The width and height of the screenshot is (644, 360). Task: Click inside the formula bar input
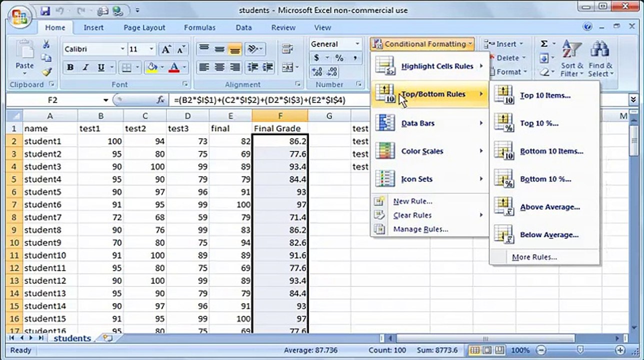click(x=400, y=100)
